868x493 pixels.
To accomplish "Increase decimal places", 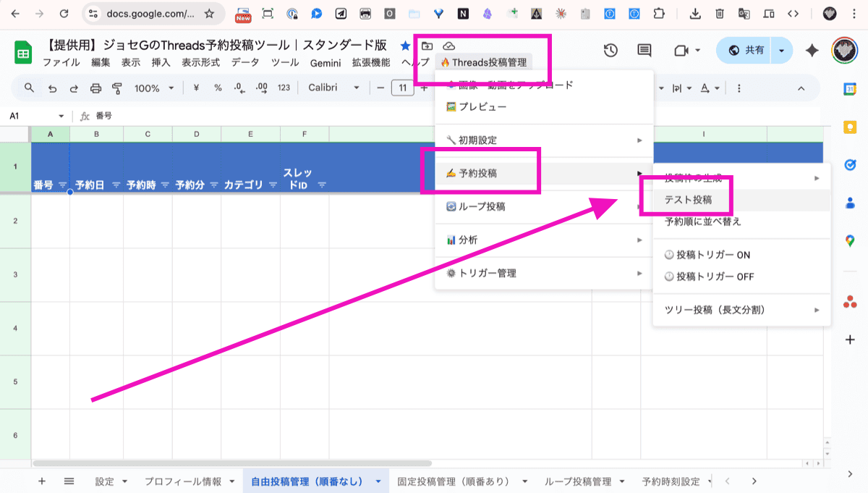I will point(262,88).
